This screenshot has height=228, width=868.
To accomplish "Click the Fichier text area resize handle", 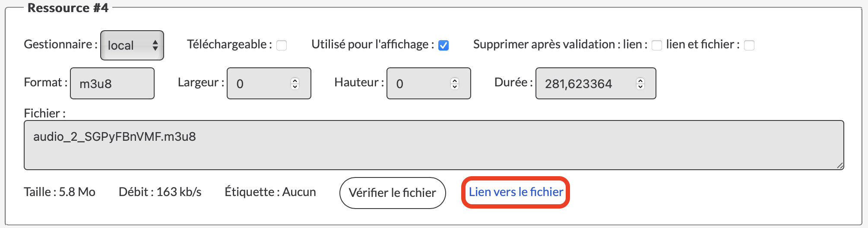I will coord(839,165).
